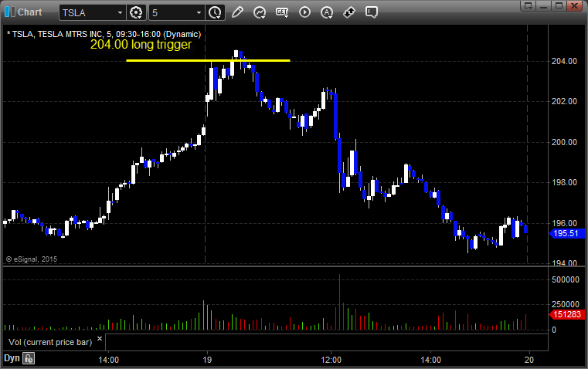Click the 204.00 price axis label
This screenshot has height=369, width=588.
tap(564, 61)
